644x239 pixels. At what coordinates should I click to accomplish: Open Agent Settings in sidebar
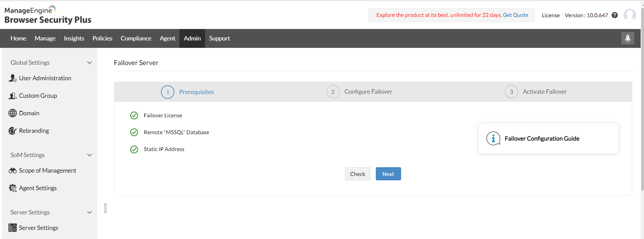click(38, 188)
